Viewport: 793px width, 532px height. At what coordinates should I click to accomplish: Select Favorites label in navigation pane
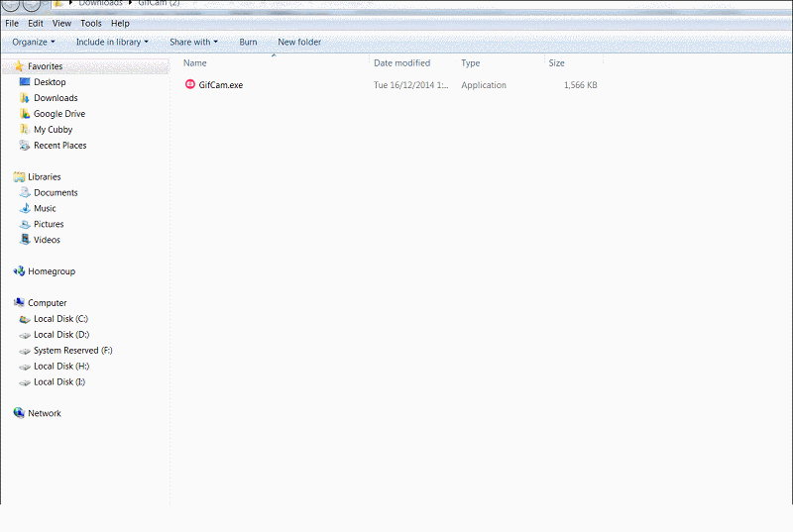coord(45,66)
